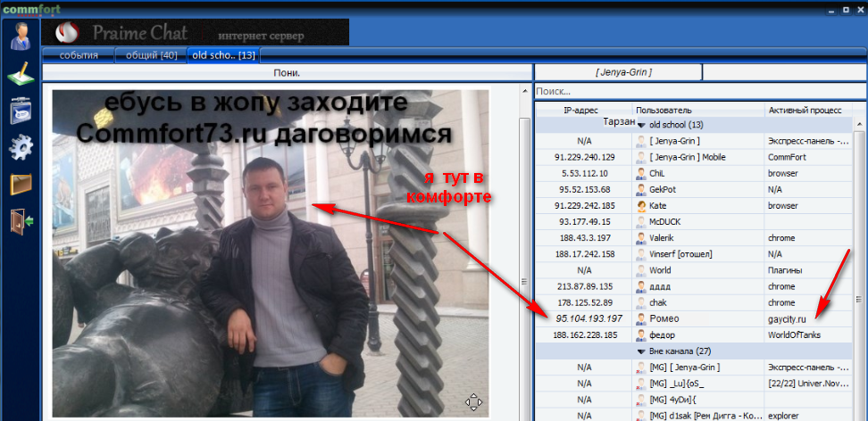Switch to the события tab
Viewport: 868px width, 421px height.
pos(79,55)
